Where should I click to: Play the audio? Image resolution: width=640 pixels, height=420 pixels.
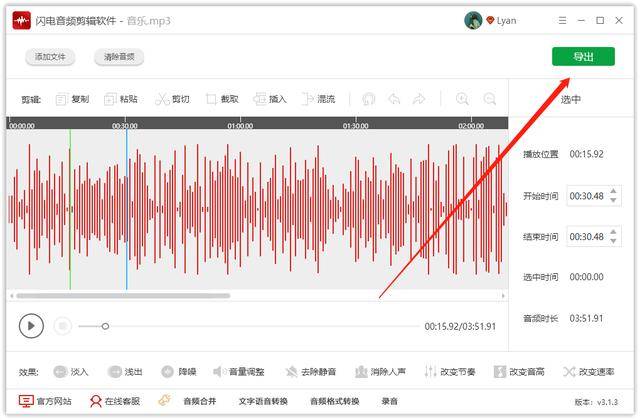(31, 326)
